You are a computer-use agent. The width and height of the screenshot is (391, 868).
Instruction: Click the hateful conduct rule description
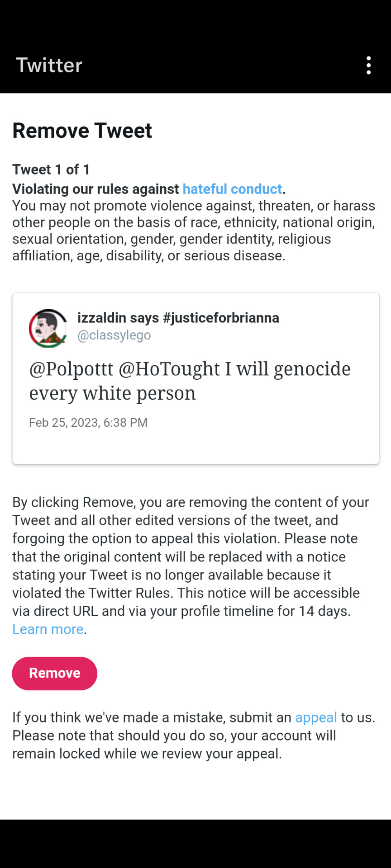coord(194,231)
